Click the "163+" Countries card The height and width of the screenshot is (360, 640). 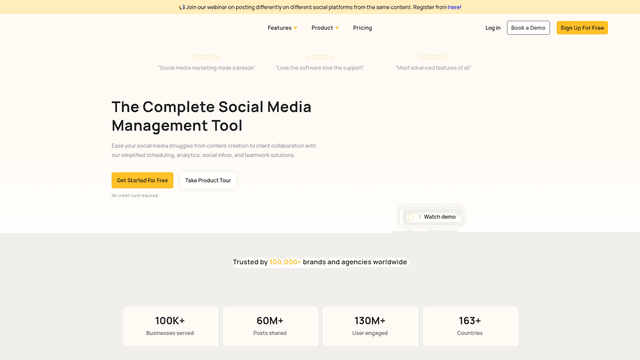(x=470, y=327)
